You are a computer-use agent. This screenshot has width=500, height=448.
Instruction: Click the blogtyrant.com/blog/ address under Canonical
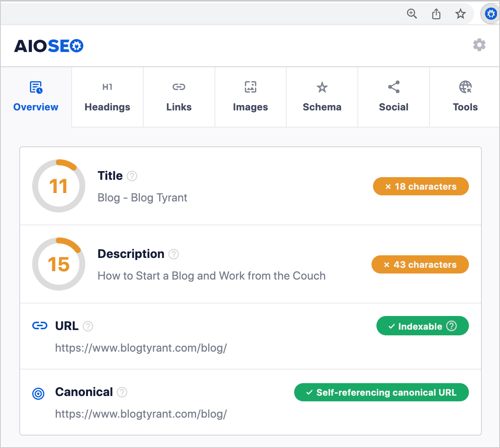point(141,414)
